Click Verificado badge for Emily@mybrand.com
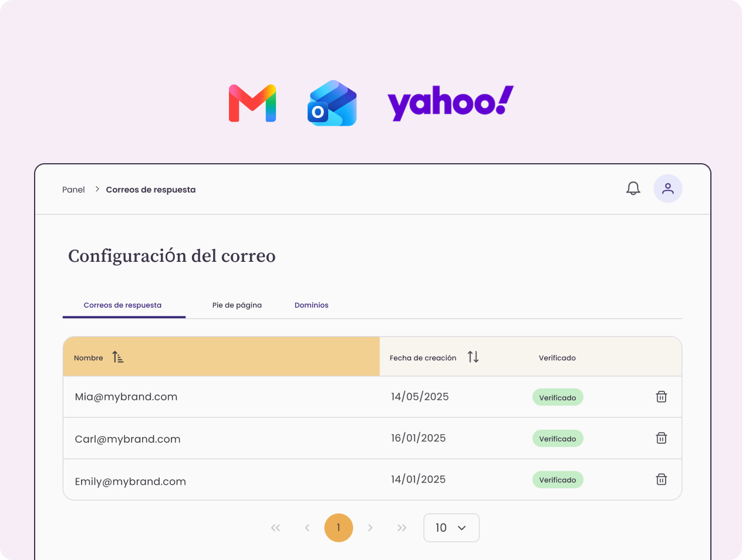Viewport: 742px width, 560px height. pyautogui.click(x=558, y=480)
